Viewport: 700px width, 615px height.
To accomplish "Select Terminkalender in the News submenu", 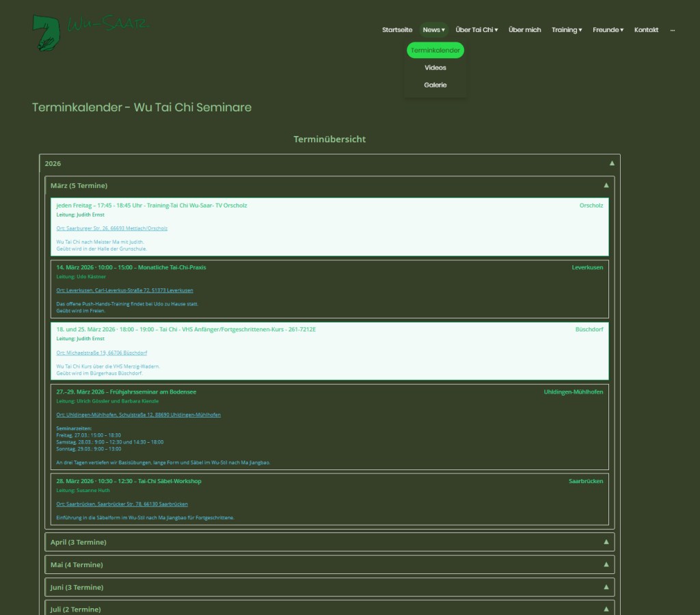I will click(435, 51).
